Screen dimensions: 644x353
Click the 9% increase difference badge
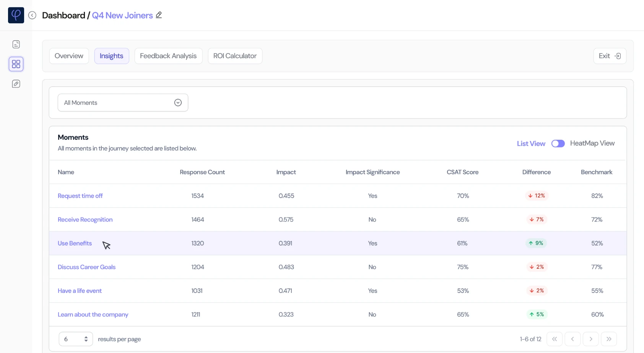(x=536, y=243)
